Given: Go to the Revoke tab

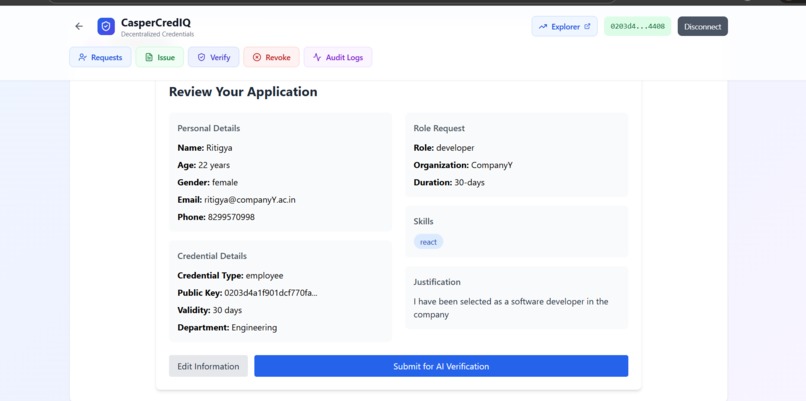Looking at the screenshot, I should [271, 57].
